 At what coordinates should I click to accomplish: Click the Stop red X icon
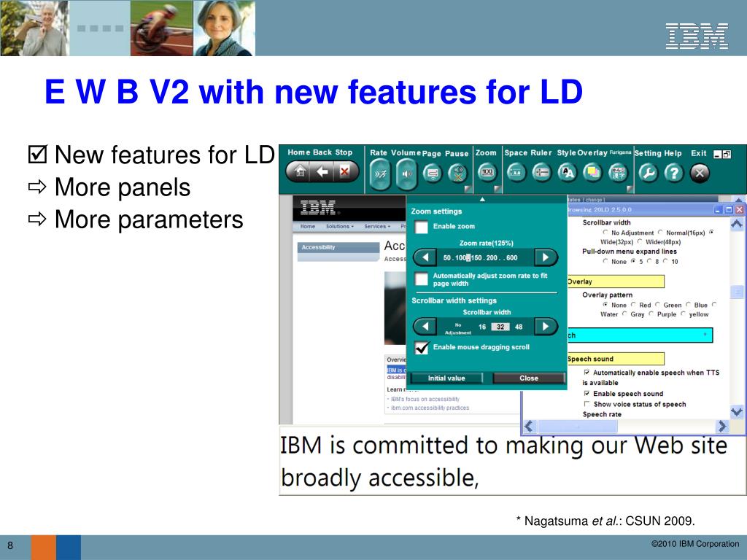pyautogui.click(x=344, y=171)
